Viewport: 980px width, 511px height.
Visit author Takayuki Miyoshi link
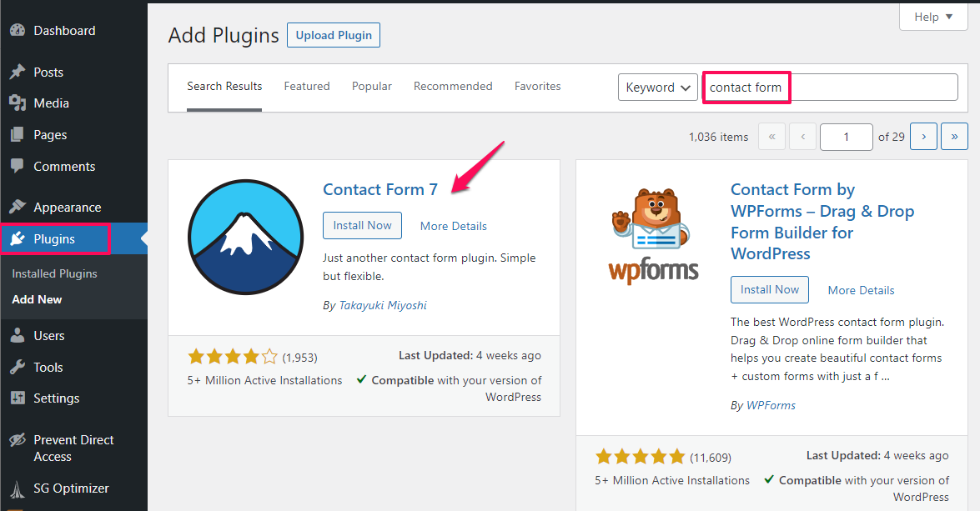pos(383,305)
